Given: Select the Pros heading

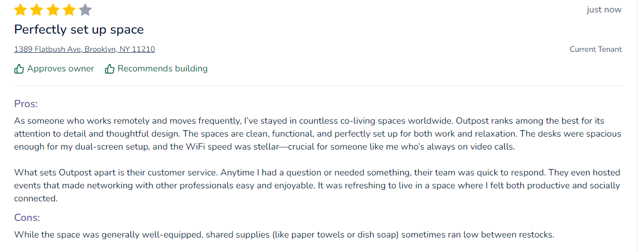Looking at the screenshot, I should [x=26, y=103].
